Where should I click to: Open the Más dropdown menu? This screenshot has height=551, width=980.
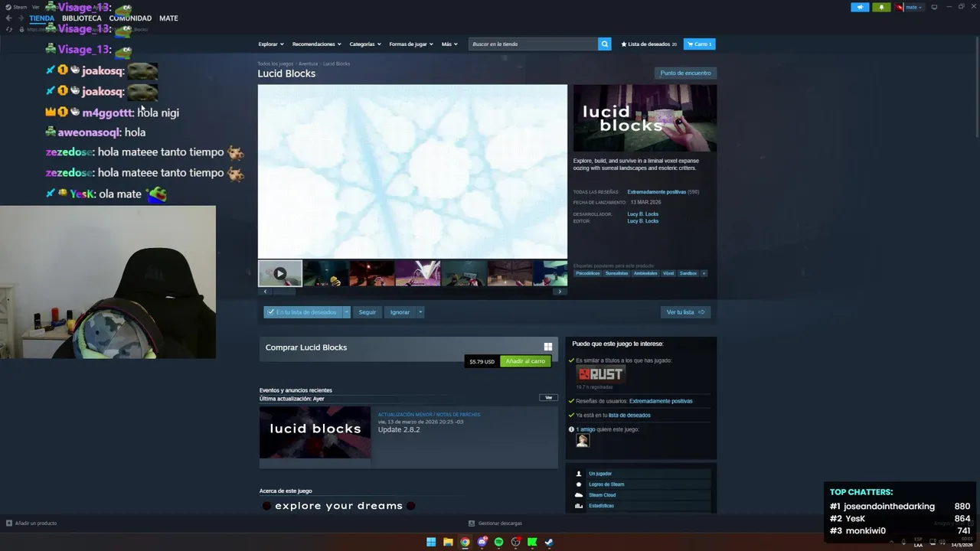[x=449, y=44]
